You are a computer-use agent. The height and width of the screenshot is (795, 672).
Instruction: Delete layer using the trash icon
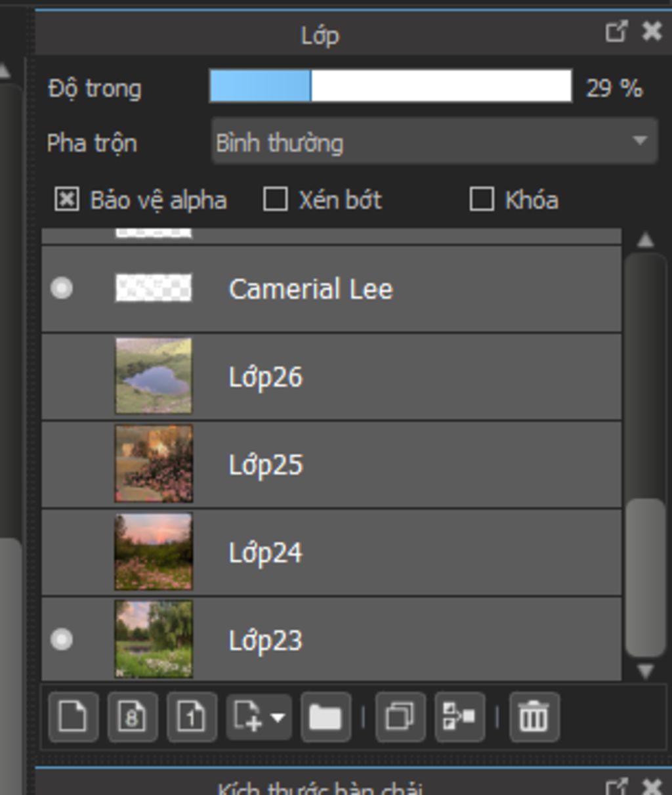(x=534, y=716)
